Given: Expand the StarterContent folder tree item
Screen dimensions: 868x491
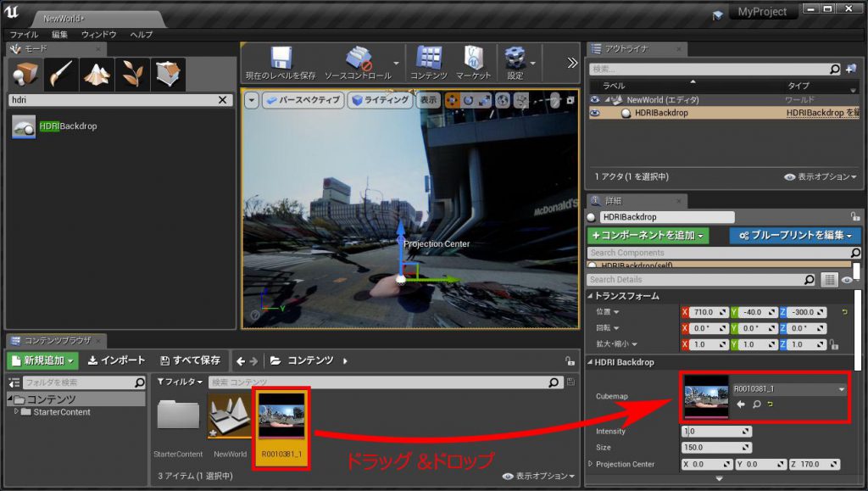Looking at the screenshot, I should click(x=16, y=412).
